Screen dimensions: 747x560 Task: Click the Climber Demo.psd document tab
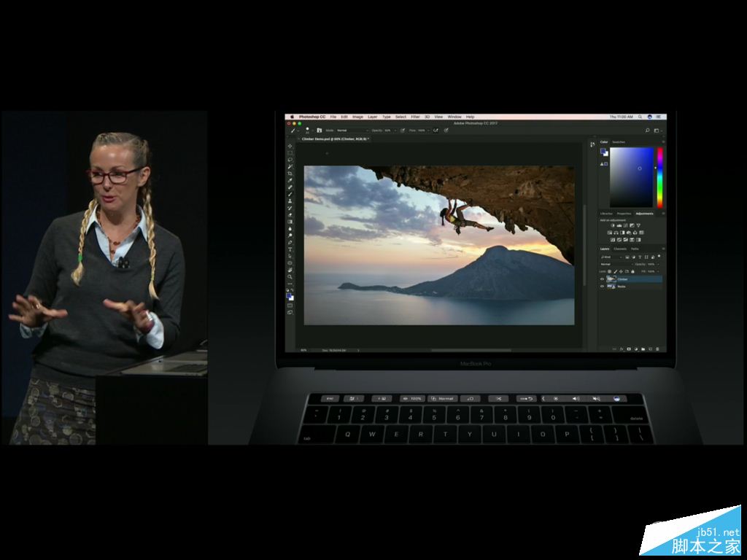335,139
